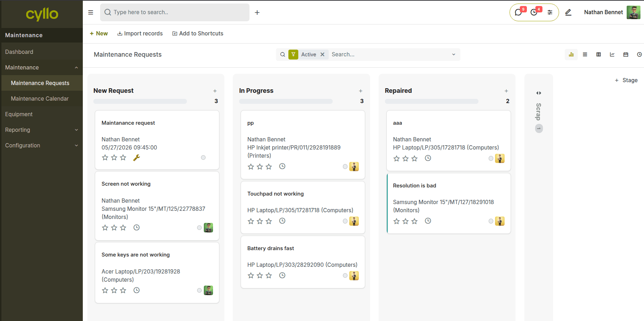Set third star on Touchpad not working card

pos(269,221)
